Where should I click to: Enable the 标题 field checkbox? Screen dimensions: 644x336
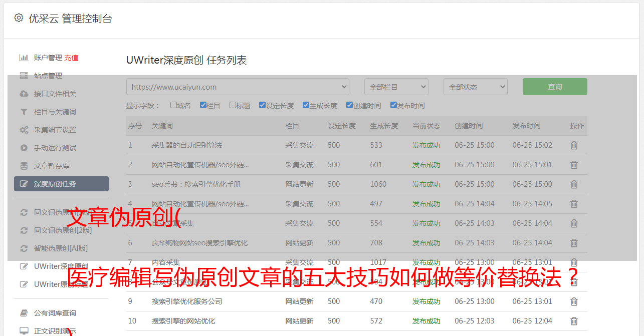(x=233, y=105)
